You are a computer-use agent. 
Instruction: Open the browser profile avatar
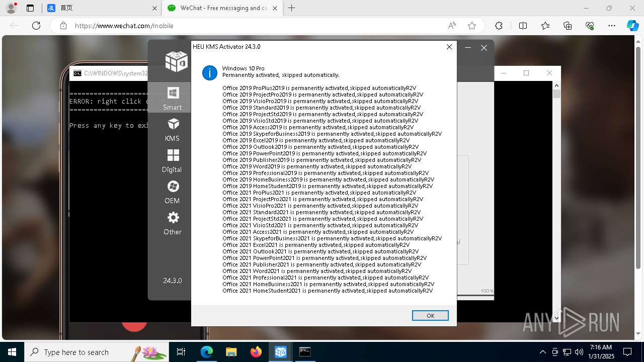11,8
